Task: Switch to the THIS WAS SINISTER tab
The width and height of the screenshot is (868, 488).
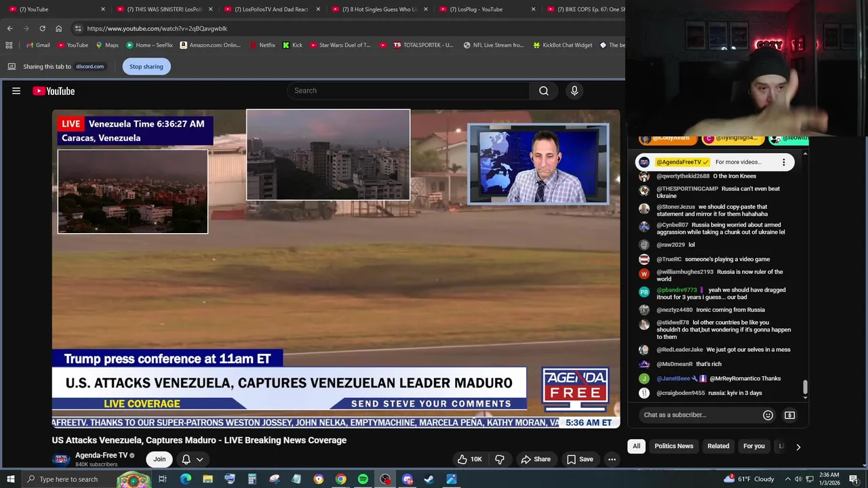Action: click(165, 9)
